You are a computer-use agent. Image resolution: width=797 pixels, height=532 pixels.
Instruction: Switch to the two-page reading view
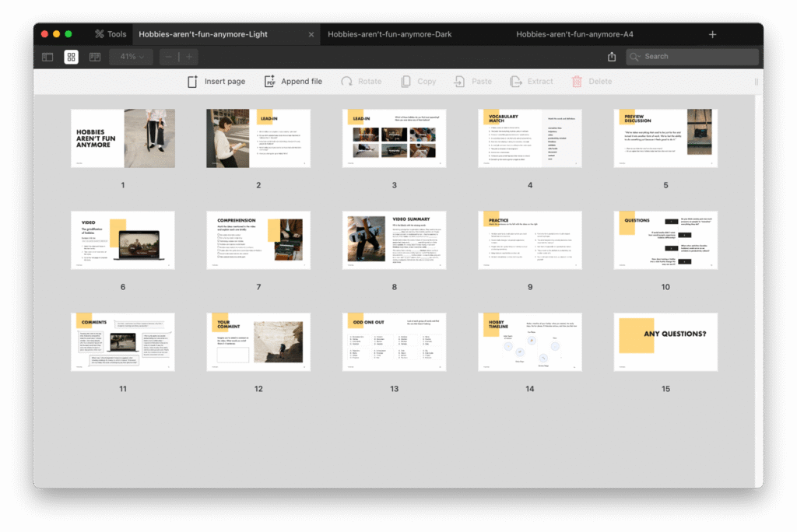(x=95, y=57)
